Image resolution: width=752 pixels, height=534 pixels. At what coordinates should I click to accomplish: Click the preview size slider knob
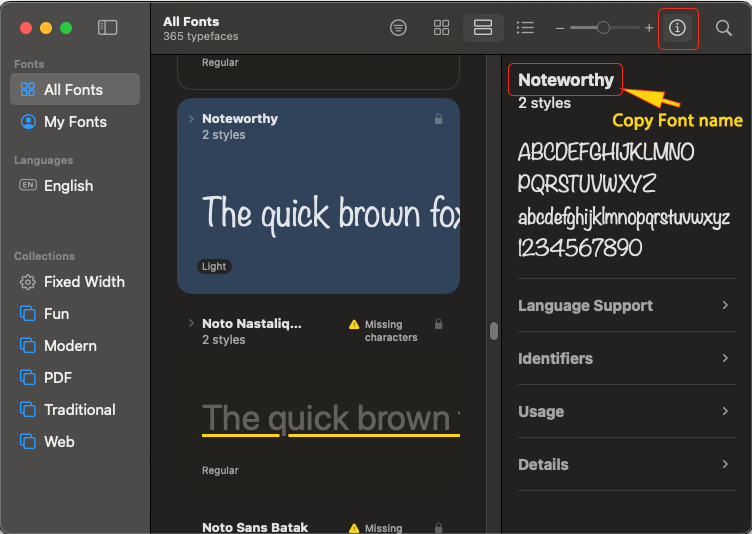[603, 28]
